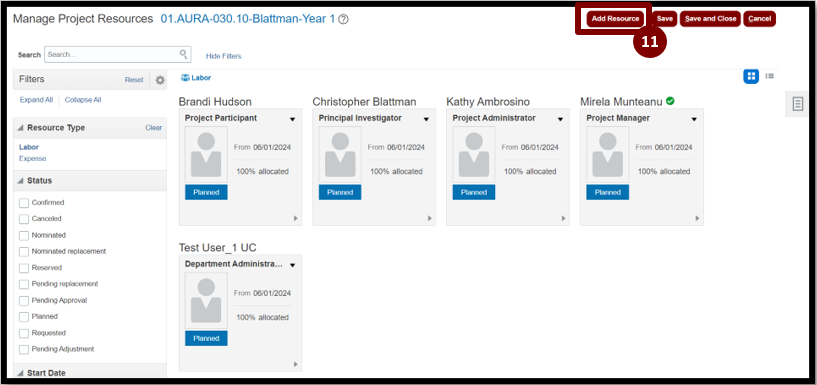This screenshot has width=817, height=385.
Task: Click the Labor group icon
Action: tap(185, 78)
